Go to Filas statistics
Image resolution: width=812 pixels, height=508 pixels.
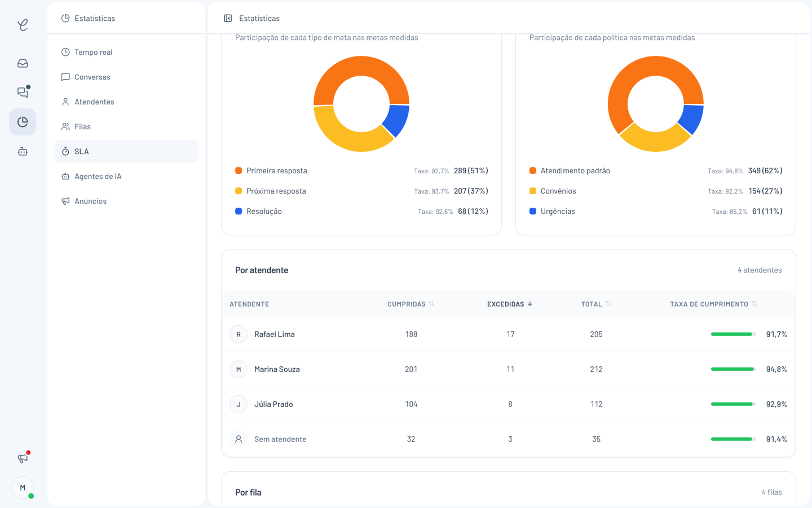click(x=126, y=126)
